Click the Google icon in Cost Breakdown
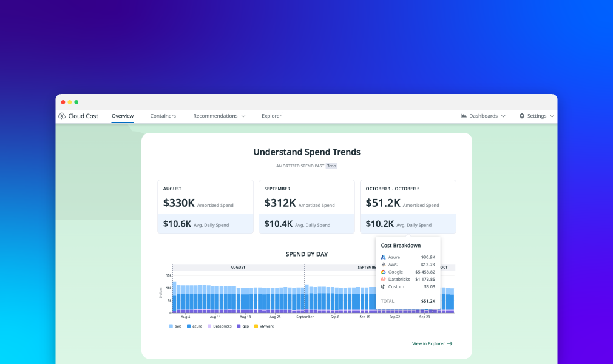 click(384, 272)
